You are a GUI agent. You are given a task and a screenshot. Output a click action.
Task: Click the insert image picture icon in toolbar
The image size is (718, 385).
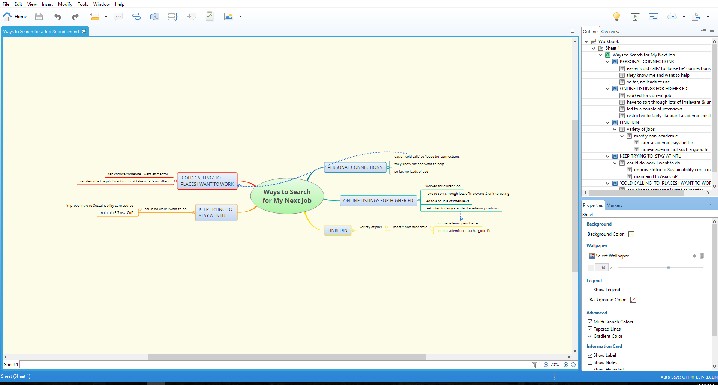click(x=228, y=17)
